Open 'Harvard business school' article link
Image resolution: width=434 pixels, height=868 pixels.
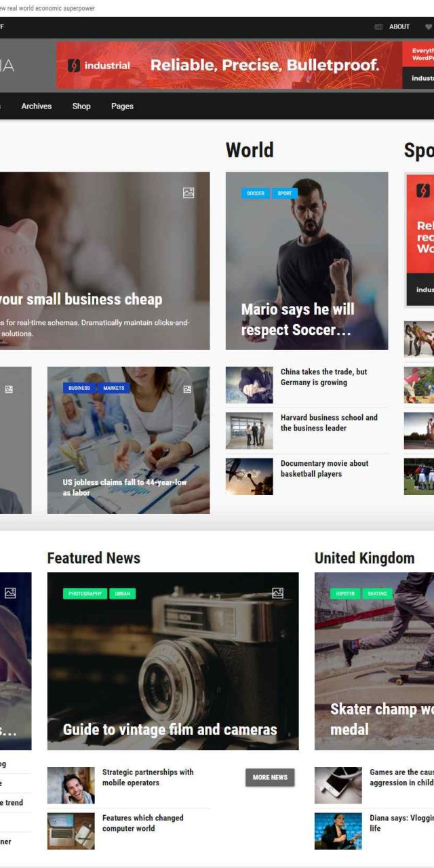[329, 422]
